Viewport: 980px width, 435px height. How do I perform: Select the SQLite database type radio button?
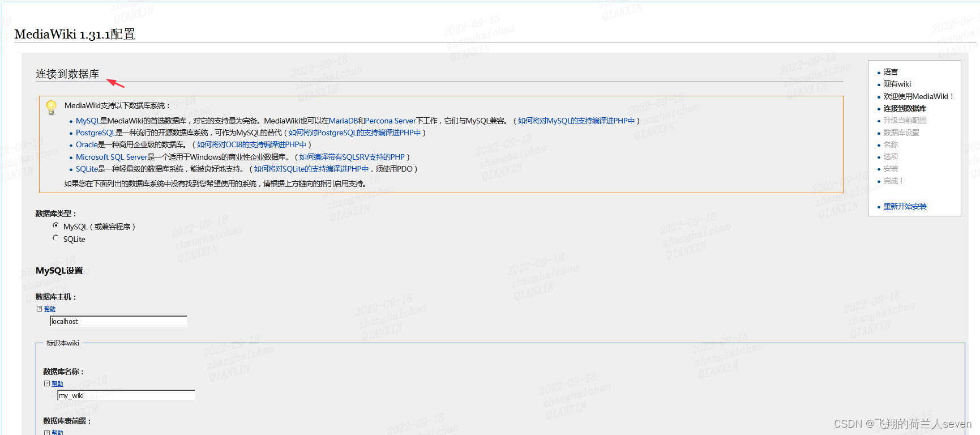coord(55,238)
